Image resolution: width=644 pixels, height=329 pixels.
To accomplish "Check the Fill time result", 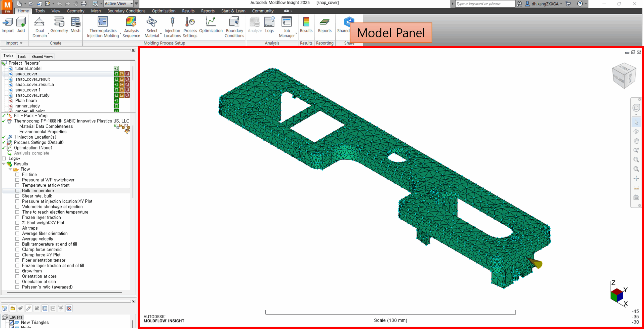I will (x=17, y=175).
